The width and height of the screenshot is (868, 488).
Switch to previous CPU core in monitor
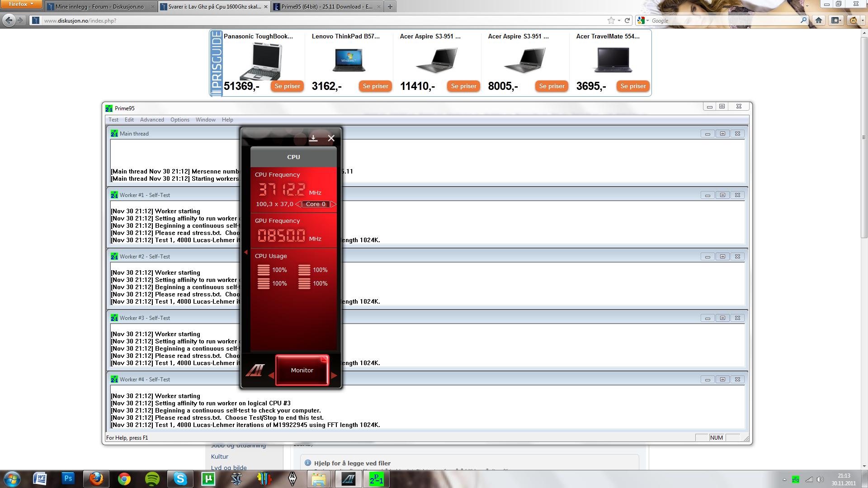tap(298, 204)
